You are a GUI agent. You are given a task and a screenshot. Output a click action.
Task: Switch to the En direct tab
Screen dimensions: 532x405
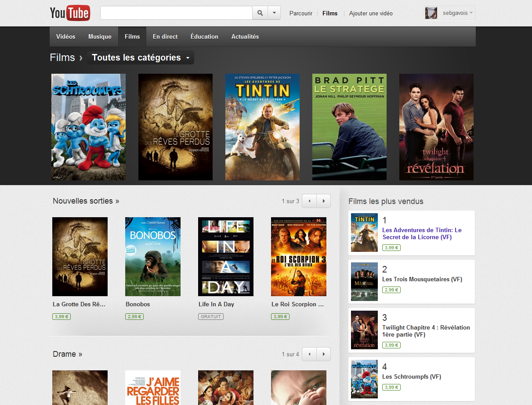point(165,36)
